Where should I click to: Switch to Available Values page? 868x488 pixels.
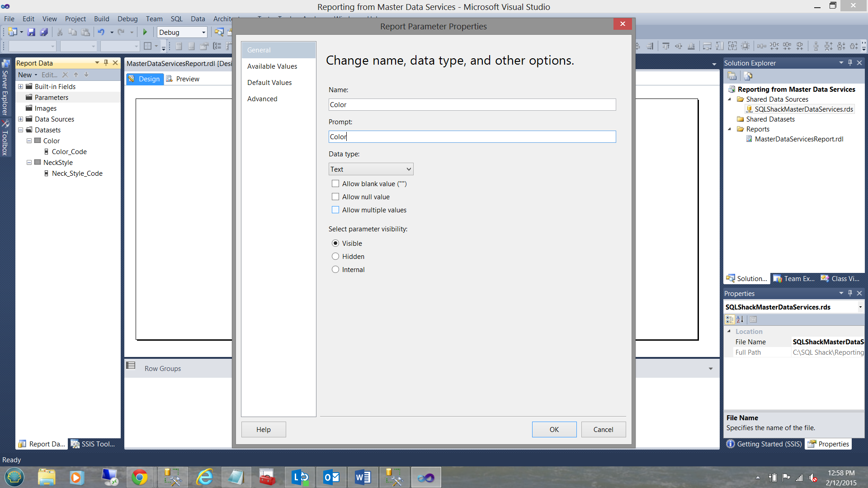coord(272,66)
